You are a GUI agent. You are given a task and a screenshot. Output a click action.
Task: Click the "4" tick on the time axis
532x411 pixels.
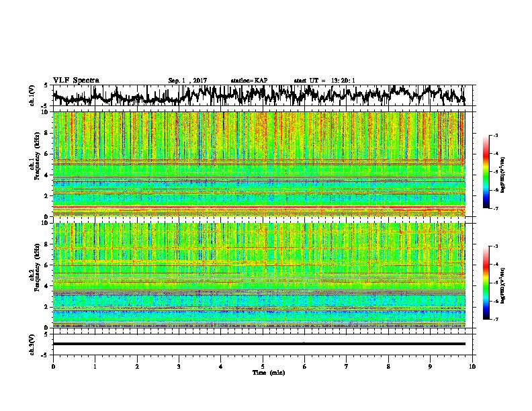[x=221, y=367]
